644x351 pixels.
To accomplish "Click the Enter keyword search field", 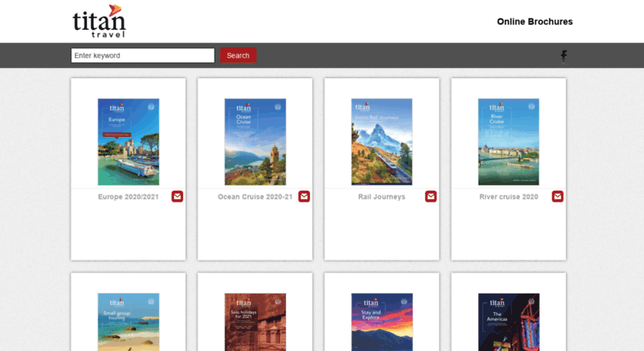I will pyautogui.click(x=143, y=56).
